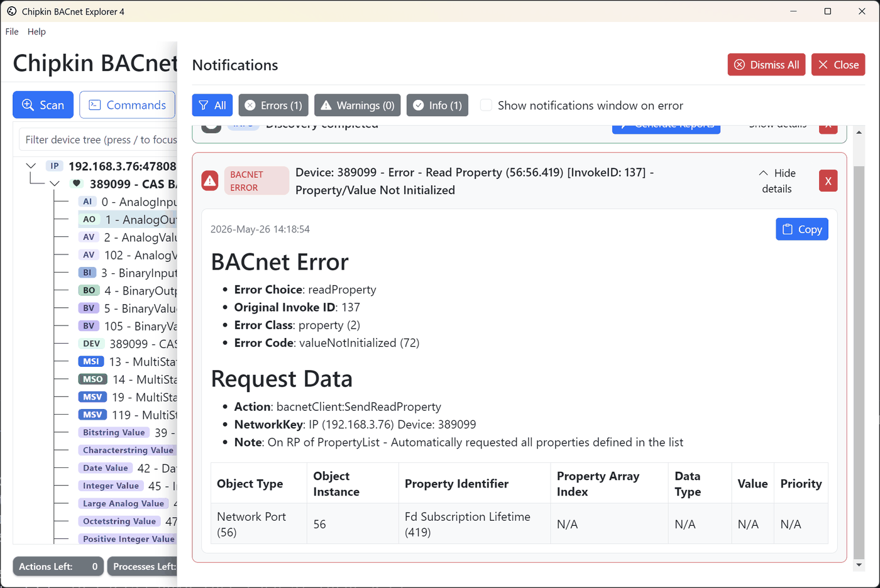Click the Positive Integer Value badge
This screenshot has height=588, width=880.
click(x=128, y=539)
